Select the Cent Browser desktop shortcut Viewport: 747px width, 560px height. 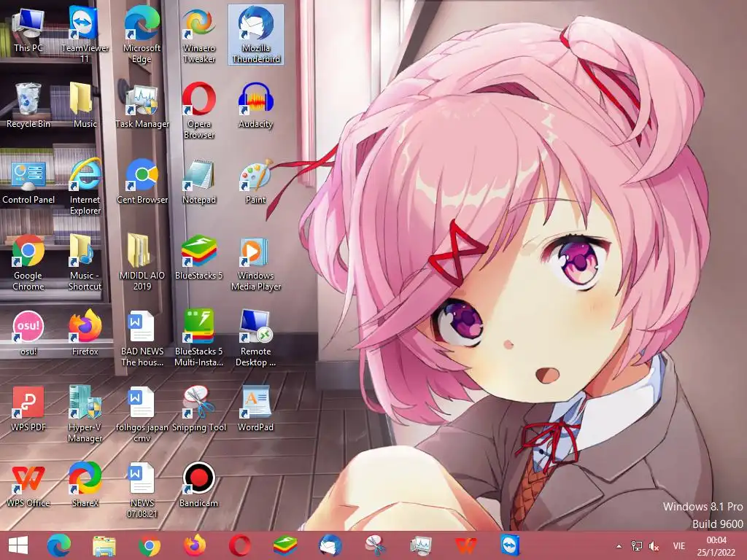(x=142, y=182)
